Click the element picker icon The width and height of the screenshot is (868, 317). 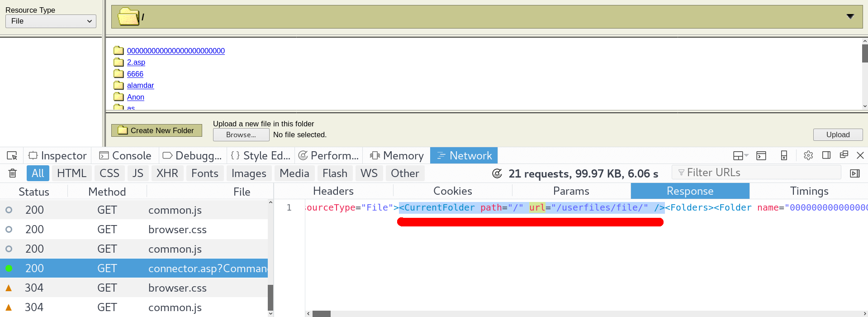[12, 156]
